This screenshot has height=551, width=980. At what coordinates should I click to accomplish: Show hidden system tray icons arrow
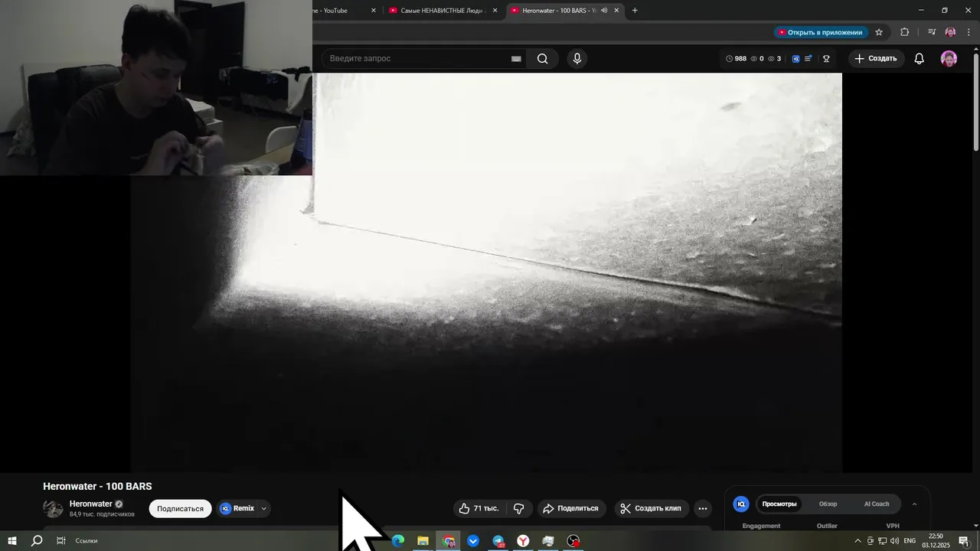(x=857, y=541)
